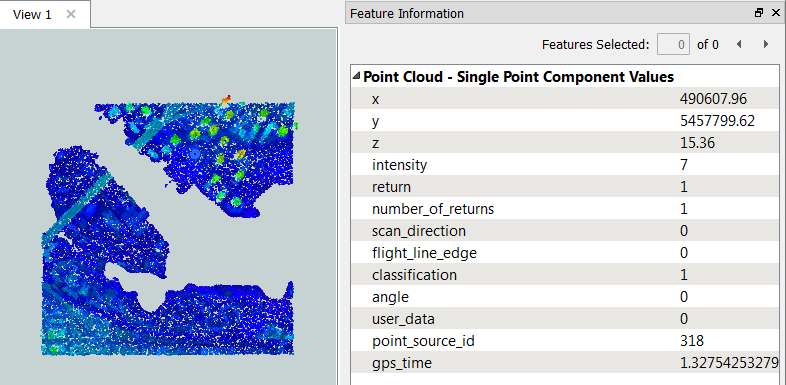Collapse Point Cloud Single Point Component Values
786x385 pixels.
coord(356,77)
